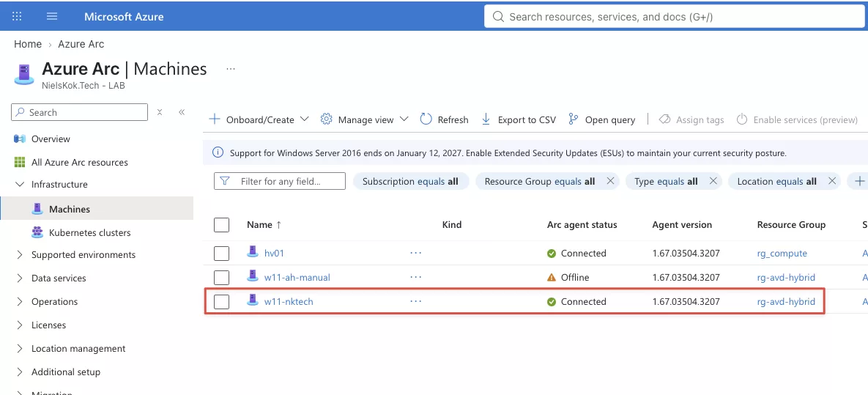Open the Onboard/Create dropdown
Screen dimensions: 868x395
(x=259, y=119)
